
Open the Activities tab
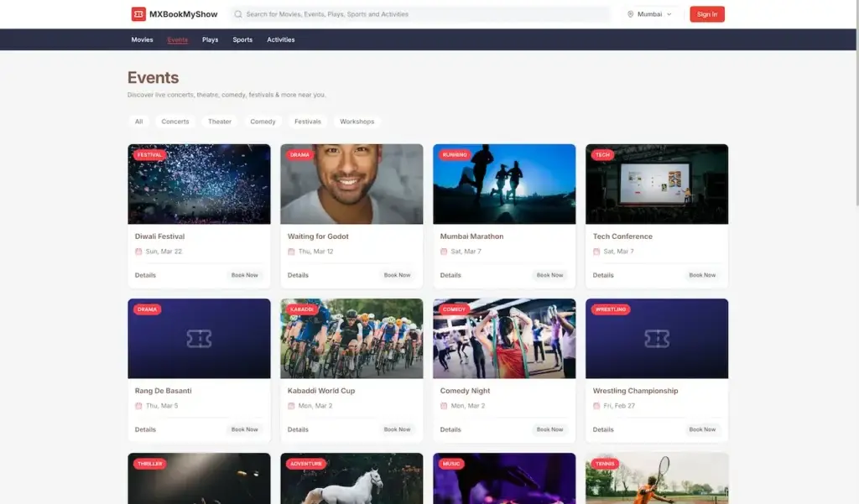[x=280, y=39]
